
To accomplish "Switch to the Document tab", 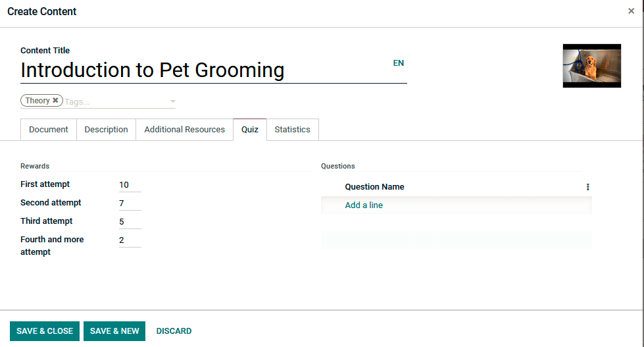I will pyautogui.click(x=49, y=130).
